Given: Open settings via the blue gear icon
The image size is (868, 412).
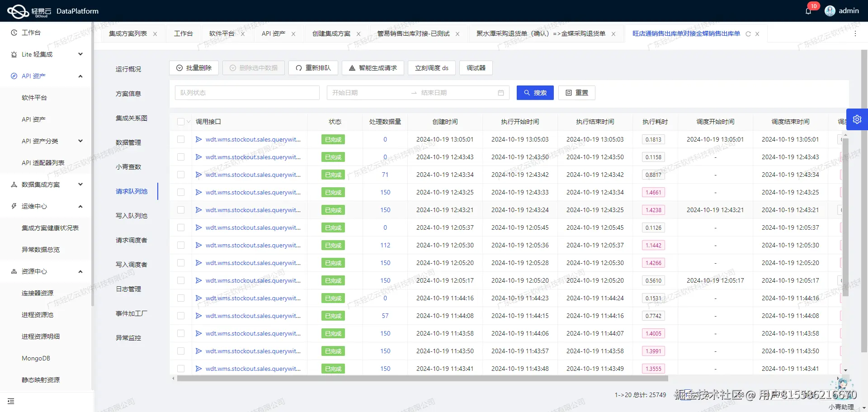Looking at the screenshot, I should click(858, 119).
